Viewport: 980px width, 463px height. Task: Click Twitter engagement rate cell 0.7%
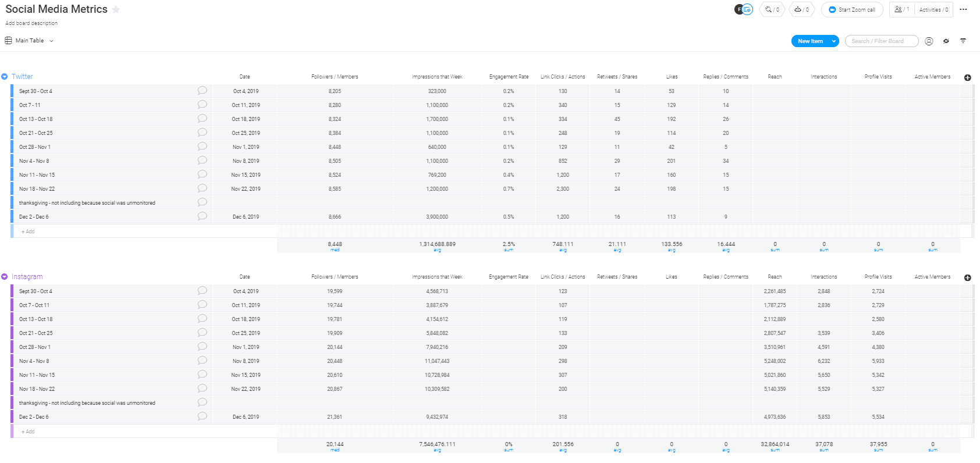click(x=509, y=188)
